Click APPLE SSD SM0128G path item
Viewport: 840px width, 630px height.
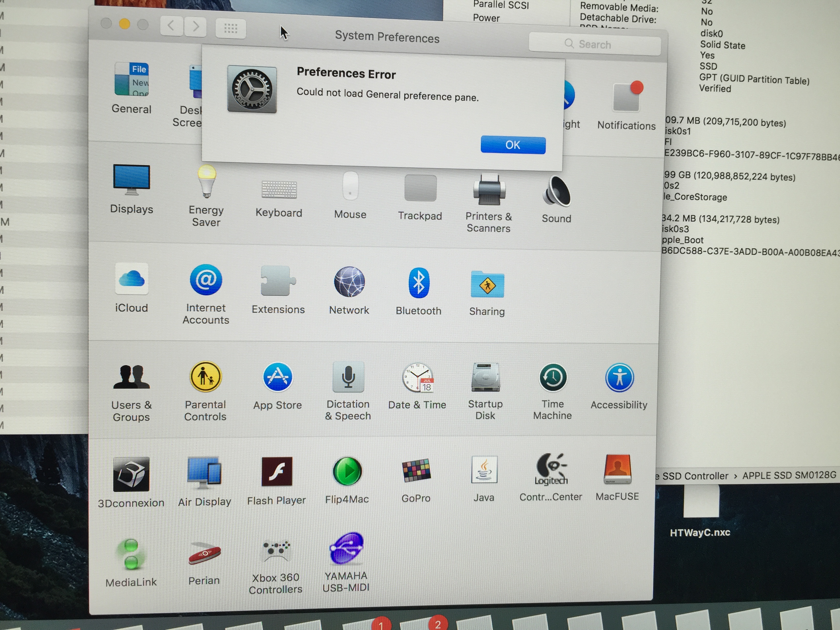789,475
